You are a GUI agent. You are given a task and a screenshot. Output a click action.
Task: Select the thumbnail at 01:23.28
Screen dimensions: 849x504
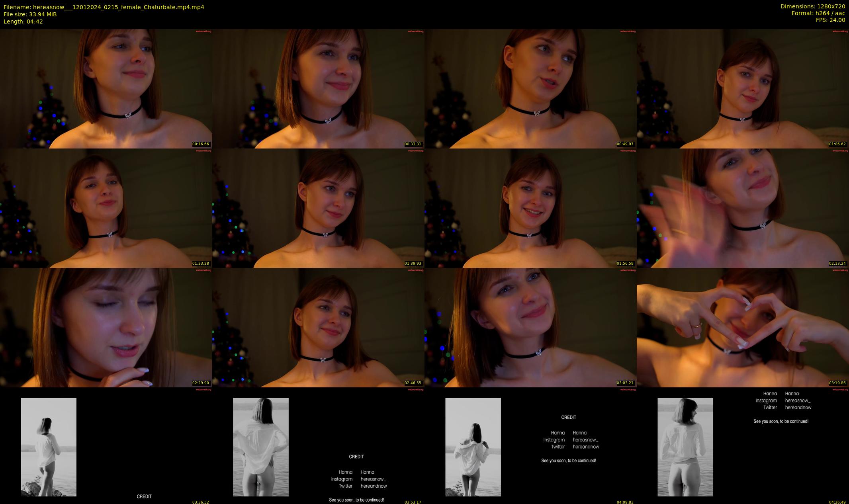point(106,208)
